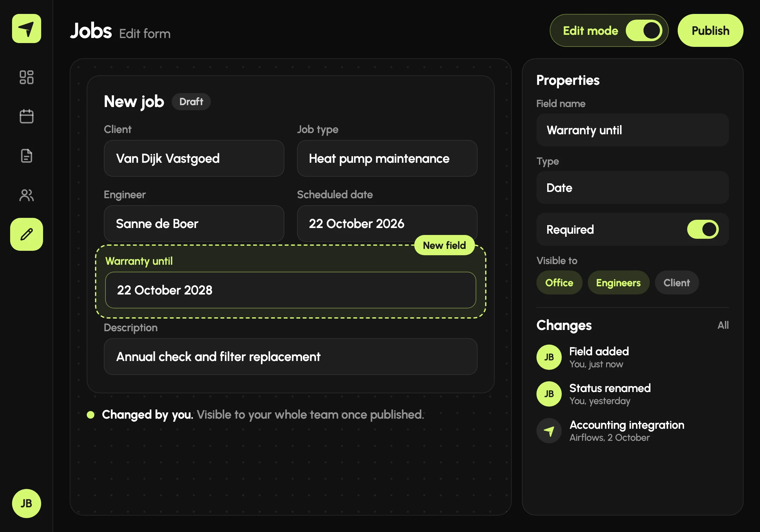The height and width of the screenshot is (532, 760).
Task: Toggle the Edit mode switch off
Action: pyautogui.click(x=644, y=30)
